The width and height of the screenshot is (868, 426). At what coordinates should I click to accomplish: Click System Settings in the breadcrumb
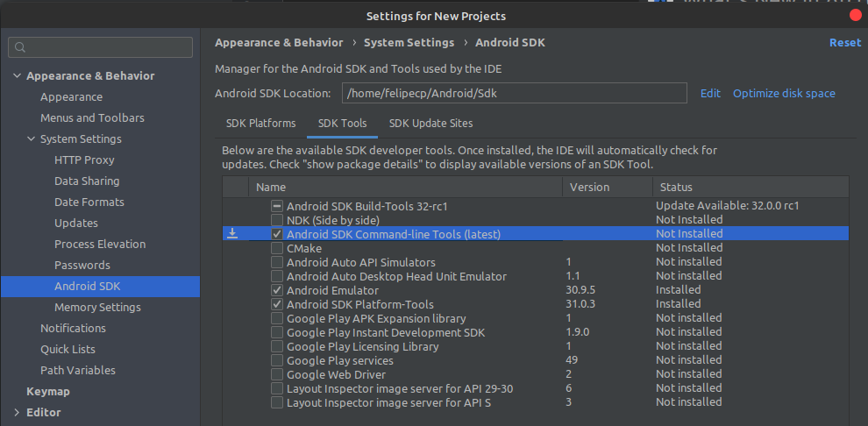tap(409, 43)
